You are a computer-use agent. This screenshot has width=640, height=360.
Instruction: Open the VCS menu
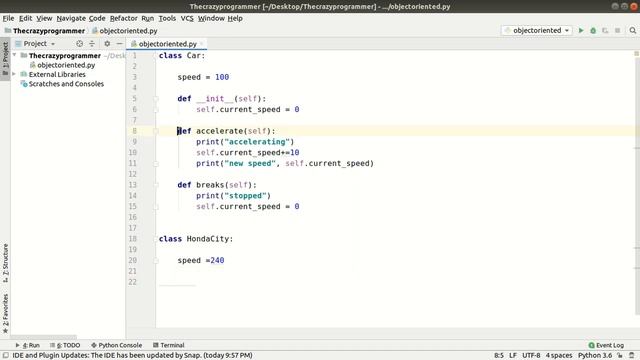187,18
